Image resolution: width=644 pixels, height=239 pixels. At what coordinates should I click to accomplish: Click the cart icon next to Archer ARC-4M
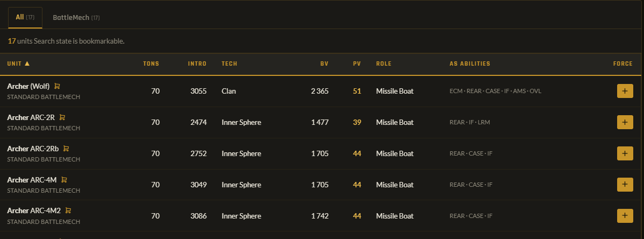pos(64,180)
